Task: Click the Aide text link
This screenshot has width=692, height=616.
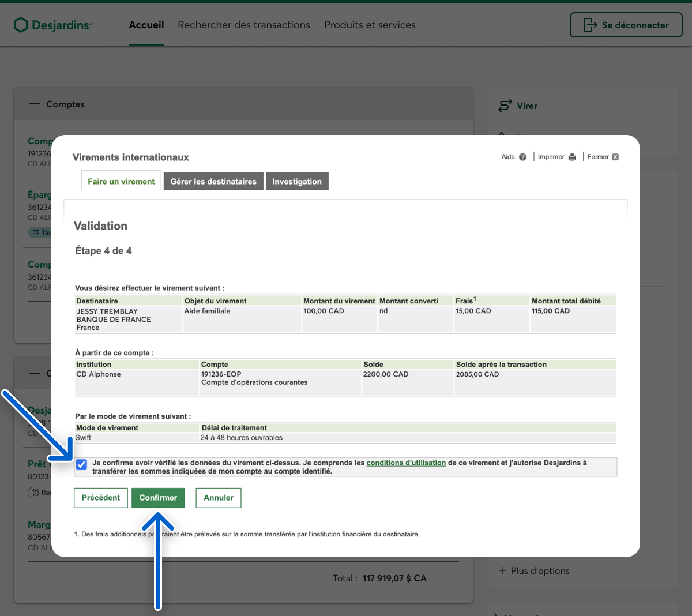Action: (x=507, y=157)
